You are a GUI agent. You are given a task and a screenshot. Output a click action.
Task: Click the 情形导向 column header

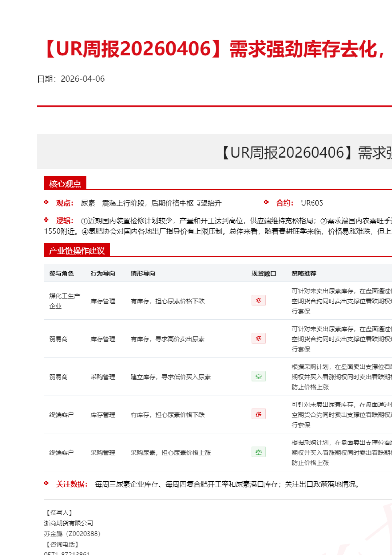click(x=143, y=273)
